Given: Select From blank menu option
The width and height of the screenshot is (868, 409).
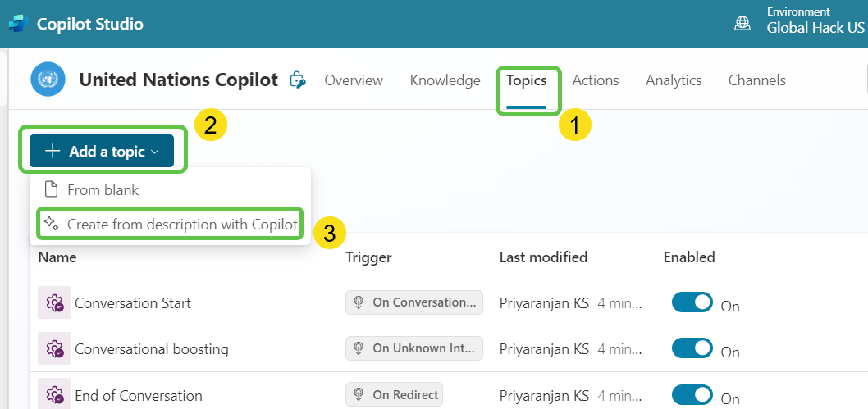Looking at the screenshot, I should click(103, 190).
